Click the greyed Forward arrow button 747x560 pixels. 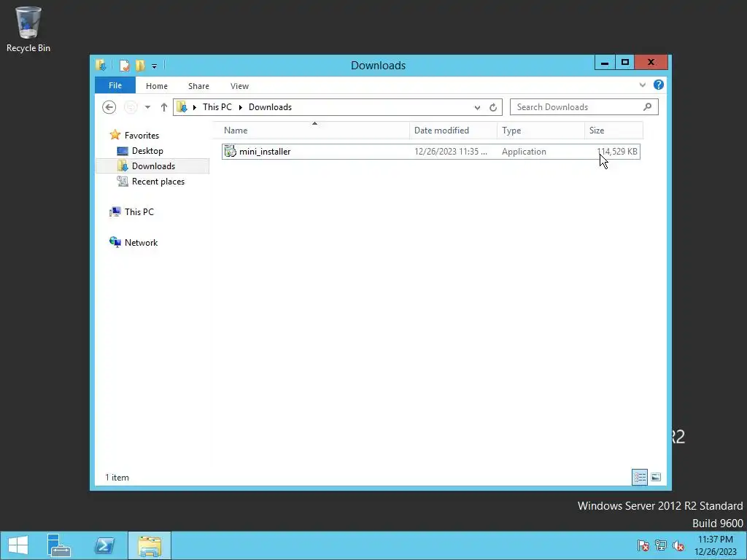click(131, 107)
